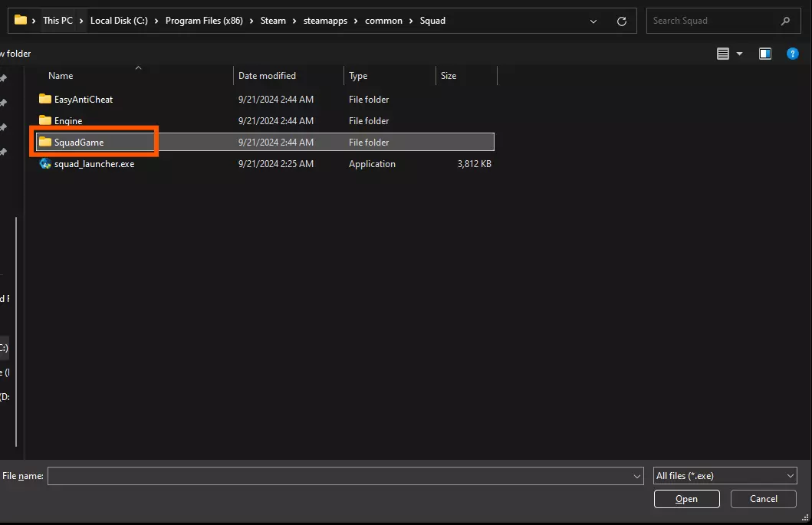
Task: Click the search magnifier icon
Action: tap(785, 21)
